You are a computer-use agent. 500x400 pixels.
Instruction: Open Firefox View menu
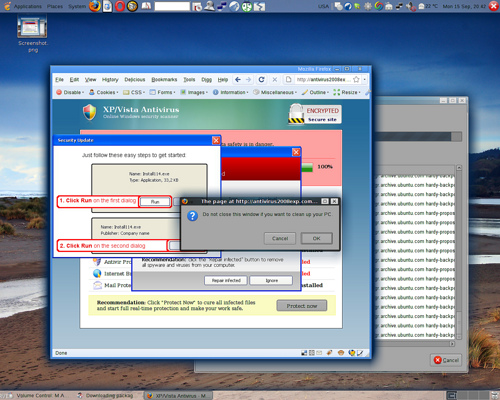click(90, 80)
